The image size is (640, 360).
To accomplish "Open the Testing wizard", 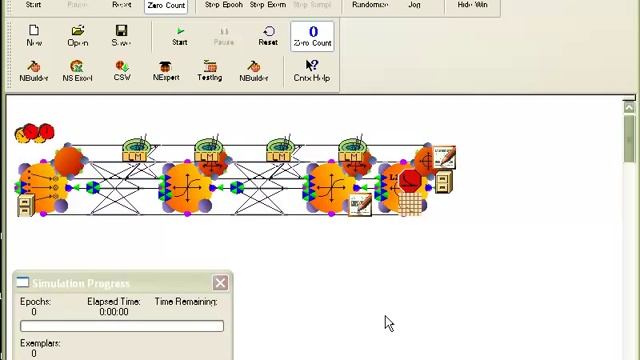I will 210,71.
